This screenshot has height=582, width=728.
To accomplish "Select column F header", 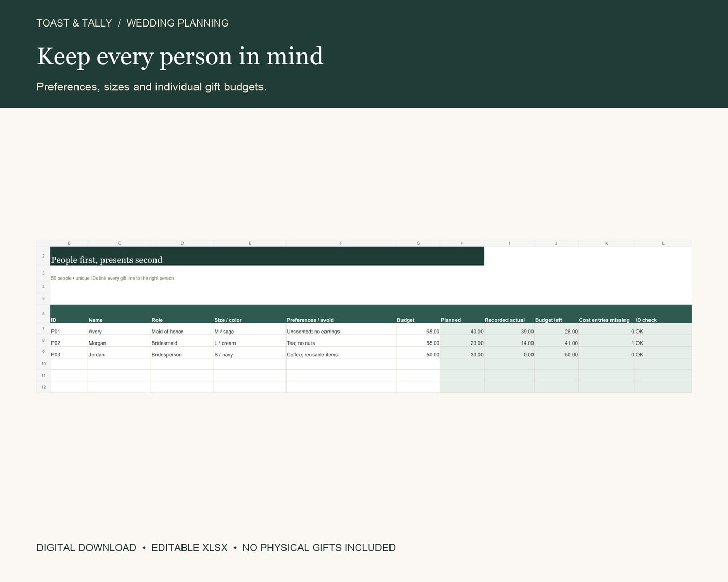I will [341, 243].
